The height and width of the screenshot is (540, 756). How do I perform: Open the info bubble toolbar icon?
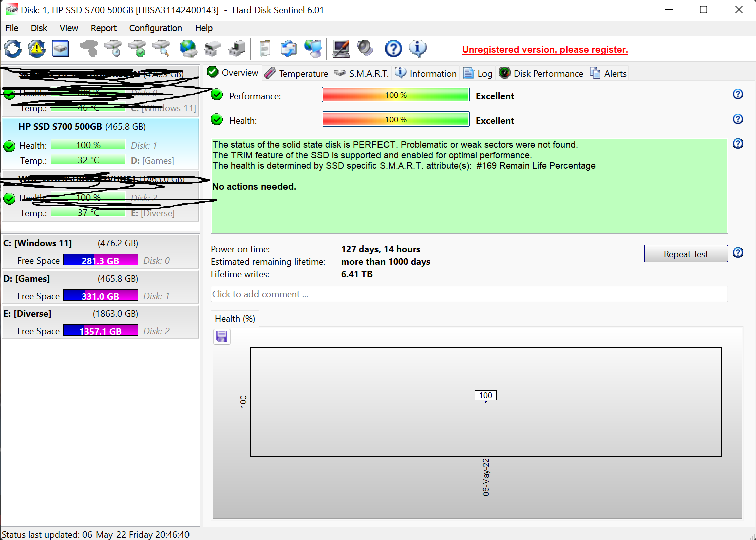(417, 49)
